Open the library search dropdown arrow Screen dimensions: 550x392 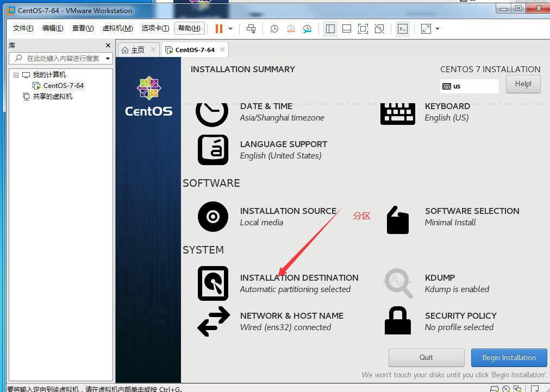click(108, 59)
